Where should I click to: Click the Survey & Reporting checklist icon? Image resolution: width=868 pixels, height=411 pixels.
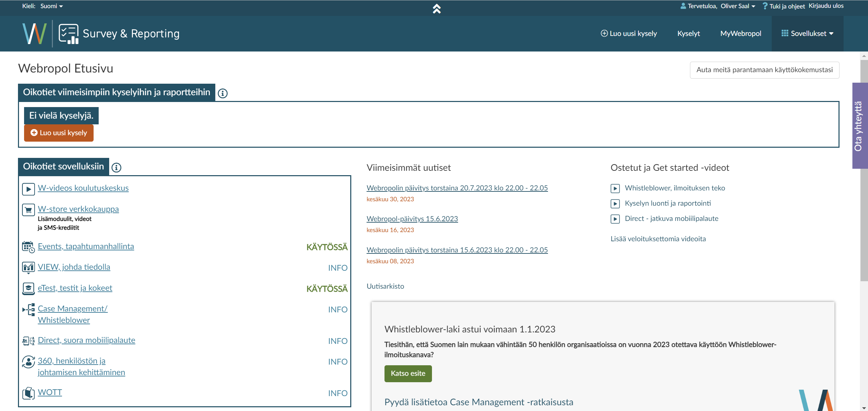click(x=68, y=34)
